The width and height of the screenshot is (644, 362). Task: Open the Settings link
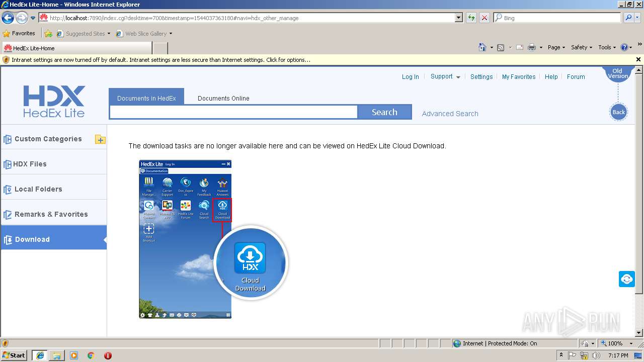(x=481, y=77)
